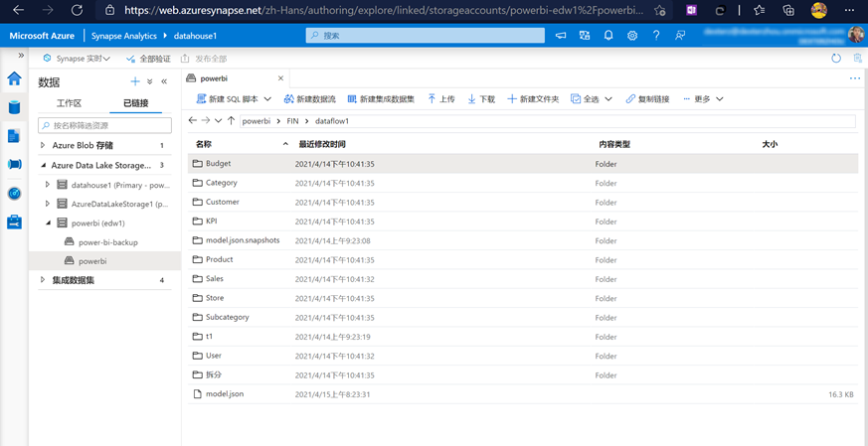Open browser collections icon

(788, 10)
